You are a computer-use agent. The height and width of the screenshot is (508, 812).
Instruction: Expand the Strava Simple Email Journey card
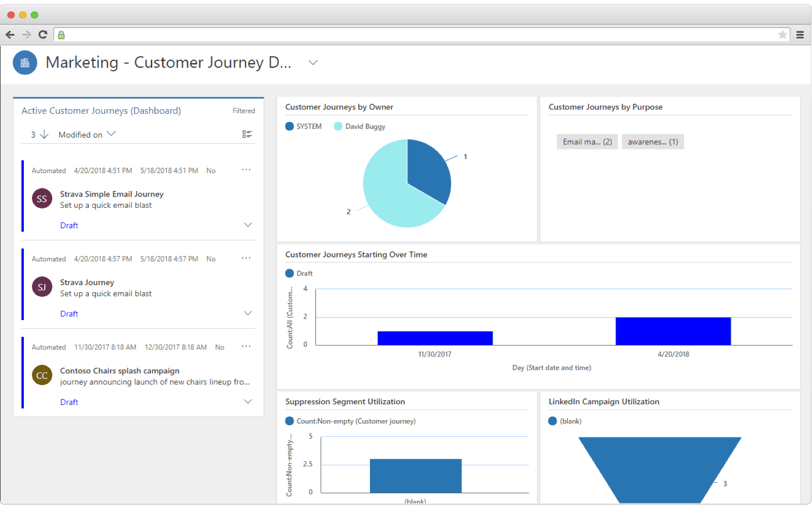point(248,225)
